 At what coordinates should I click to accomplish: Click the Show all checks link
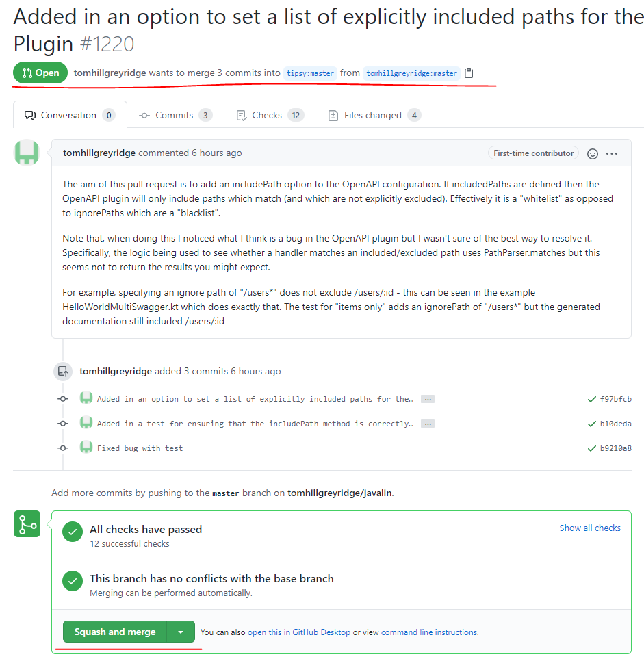pyautogui.click(x=590, y=528)
